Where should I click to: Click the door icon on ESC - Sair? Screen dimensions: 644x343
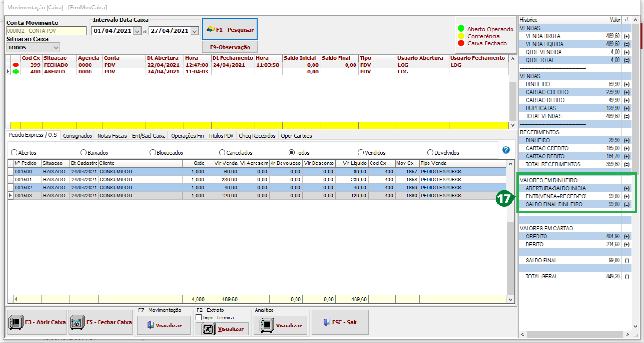pos(327,322)
